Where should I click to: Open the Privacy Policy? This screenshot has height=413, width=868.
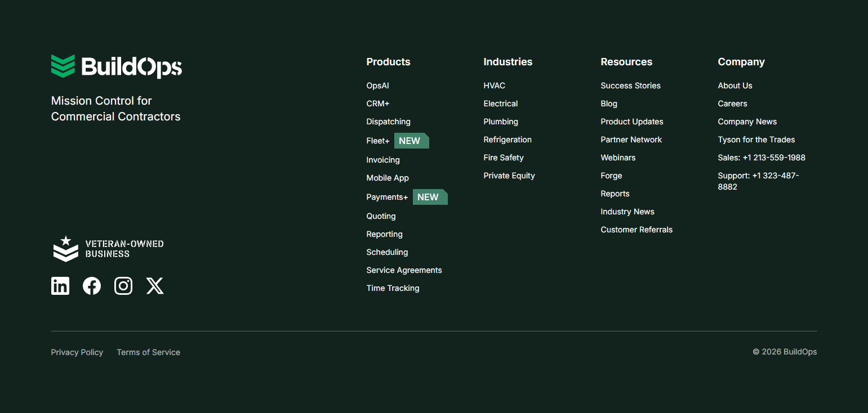coord(77,352)
